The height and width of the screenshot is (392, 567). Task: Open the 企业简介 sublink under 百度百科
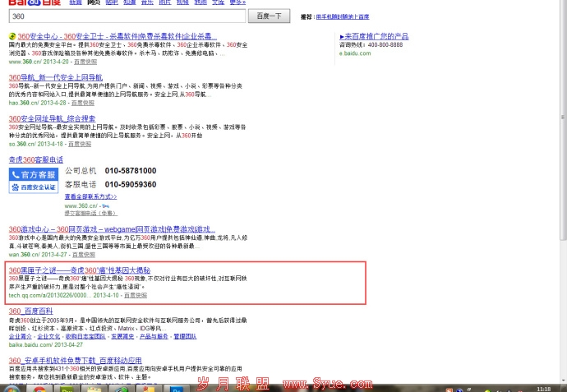point(21,336)
